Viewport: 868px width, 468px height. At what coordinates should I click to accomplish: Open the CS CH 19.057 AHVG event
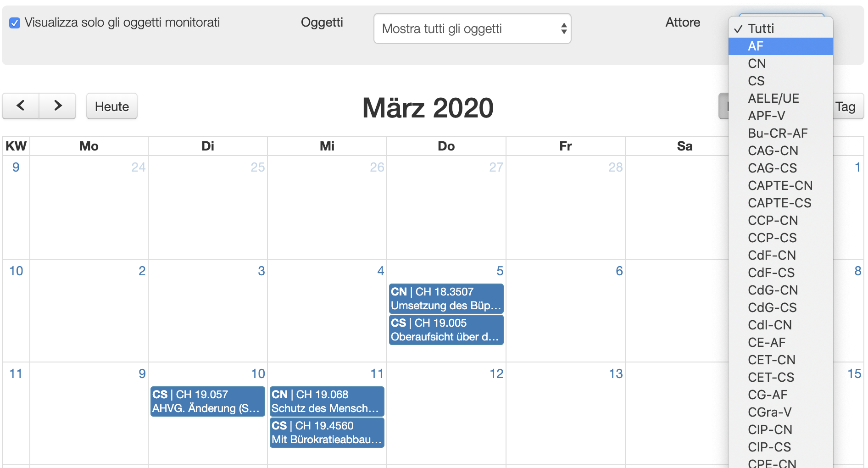(207, 401)
